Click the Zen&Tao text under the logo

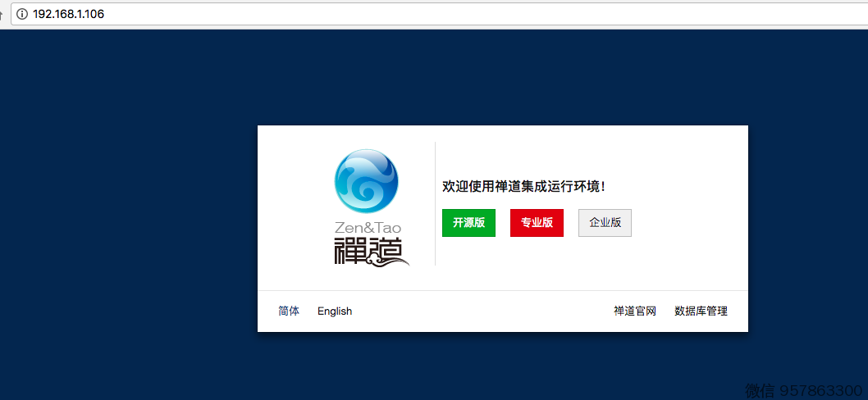368,226
